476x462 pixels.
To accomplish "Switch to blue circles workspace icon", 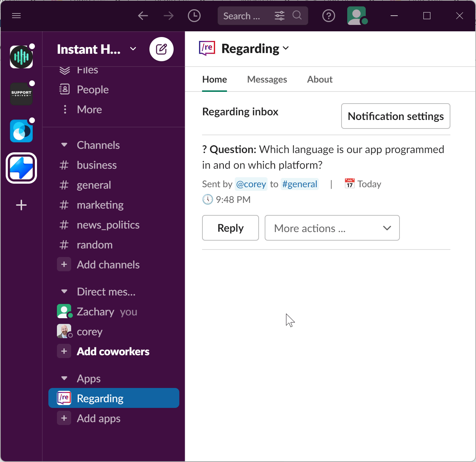I will click(x=21, y=131).
